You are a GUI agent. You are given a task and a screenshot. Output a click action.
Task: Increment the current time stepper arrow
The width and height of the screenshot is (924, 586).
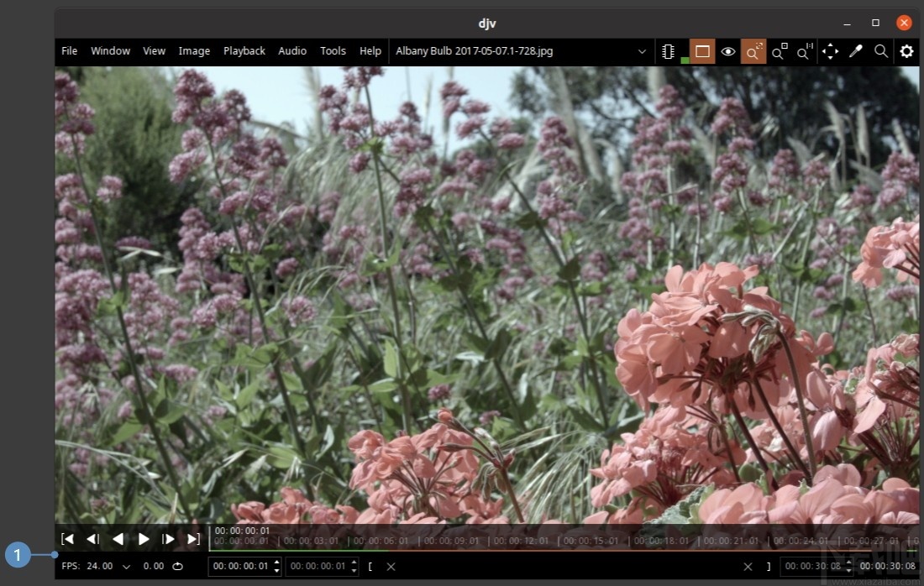pos(277,562)
